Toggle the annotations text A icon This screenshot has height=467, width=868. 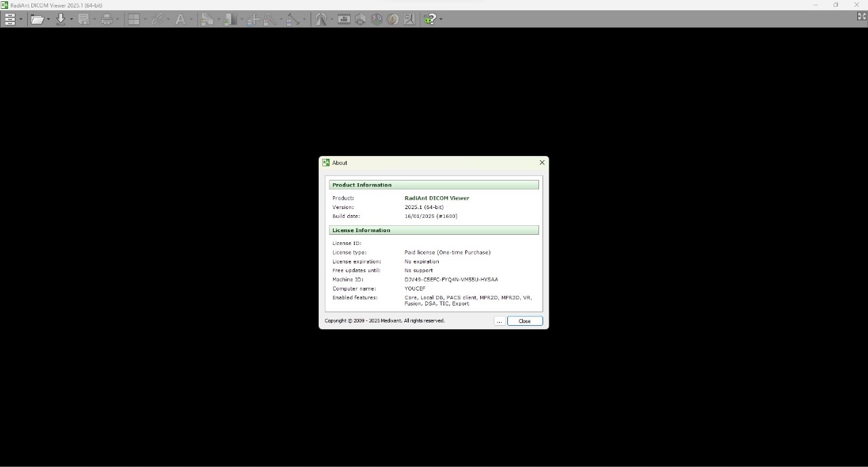(180, 19)
